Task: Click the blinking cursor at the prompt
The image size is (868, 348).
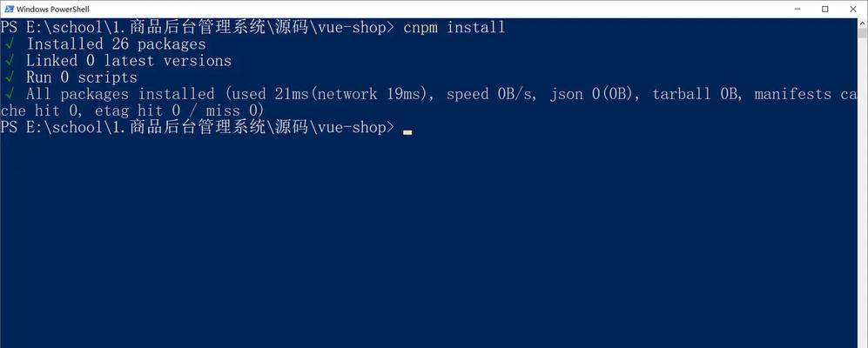Action: [x=407, y=133]
